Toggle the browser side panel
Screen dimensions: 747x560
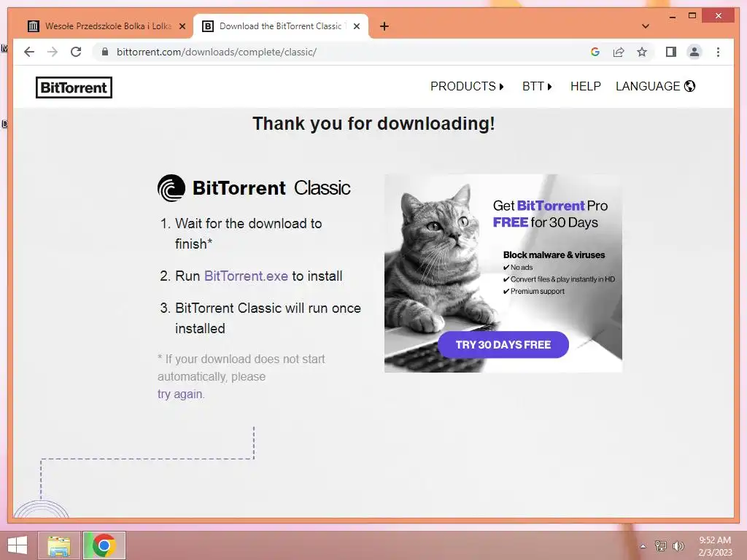click(671, 52)
